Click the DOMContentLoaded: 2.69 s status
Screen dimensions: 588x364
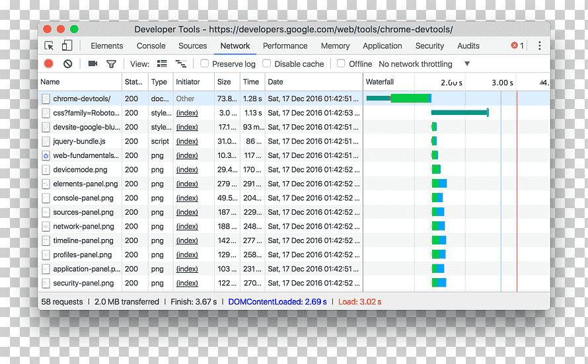(x=277, y=302)
